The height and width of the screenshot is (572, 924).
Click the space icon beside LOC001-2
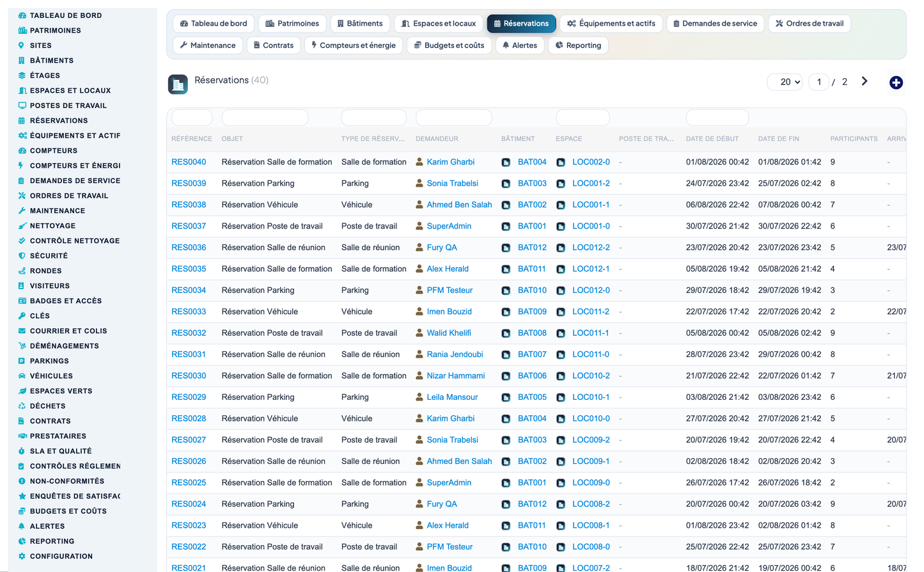click(x=561, y=184)
